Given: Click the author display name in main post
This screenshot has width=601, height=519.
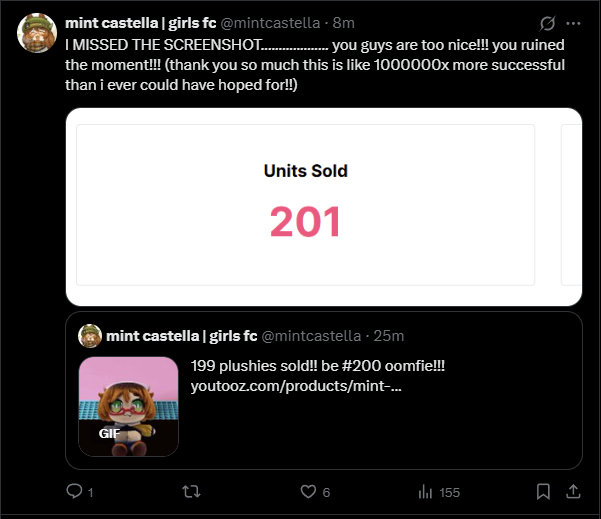Looking at the screenshot, I should tap(140, 22).
